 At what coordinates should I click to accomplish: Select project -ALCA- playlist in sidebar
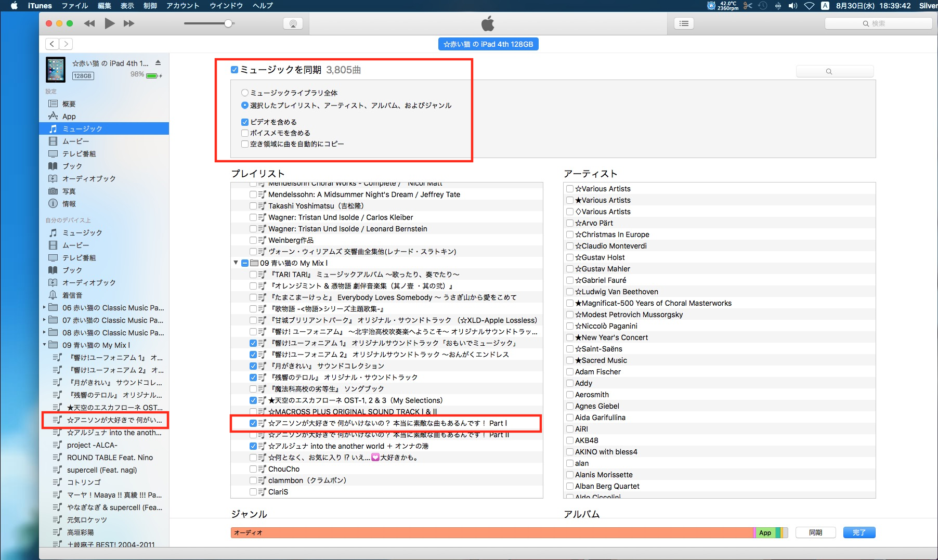[x=92, y=445]
